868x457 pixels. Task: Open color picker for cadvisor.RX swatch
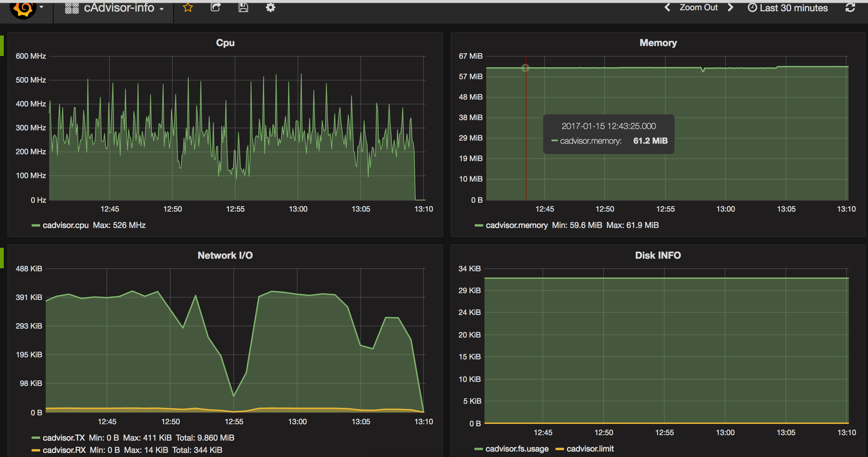[36, 450]
